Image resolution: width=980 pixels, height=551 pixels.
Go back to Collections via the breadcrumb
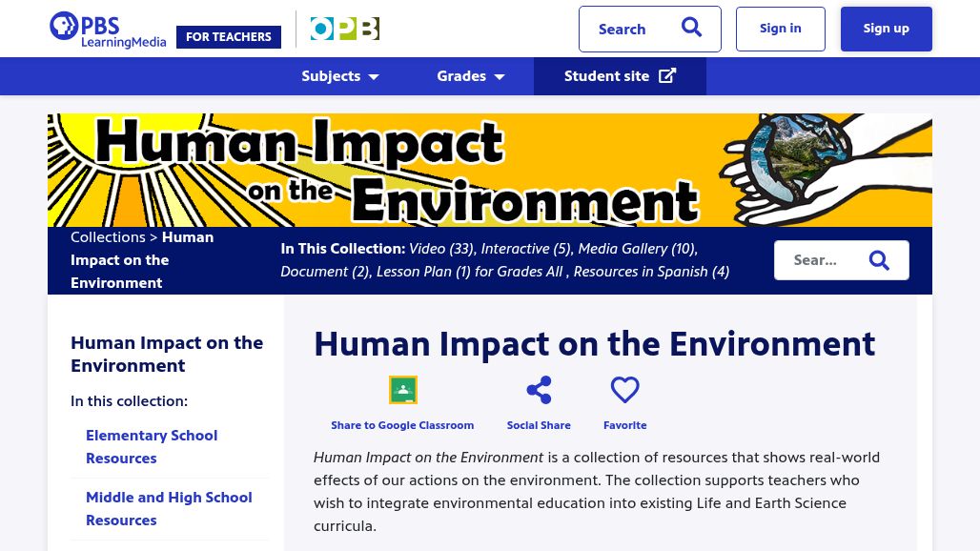pos(108,236)
